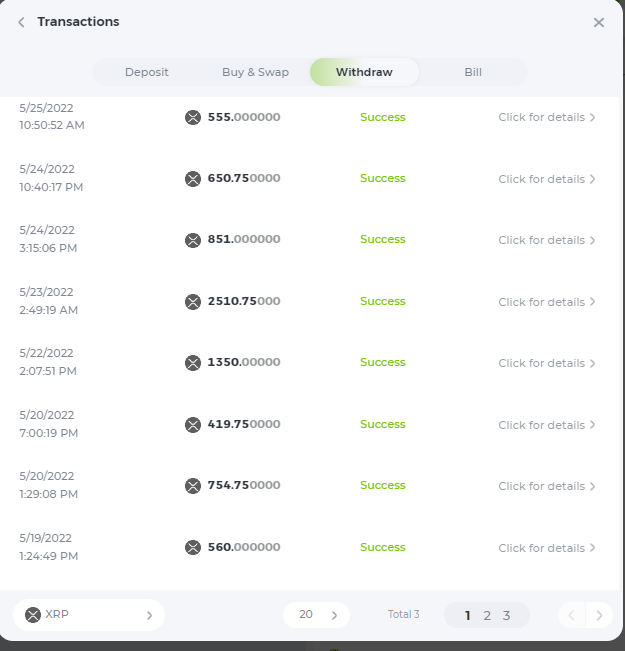625x651 pixels.
Task: View details of 851.000000 withdrawal
Action: [x=546, y=240]
